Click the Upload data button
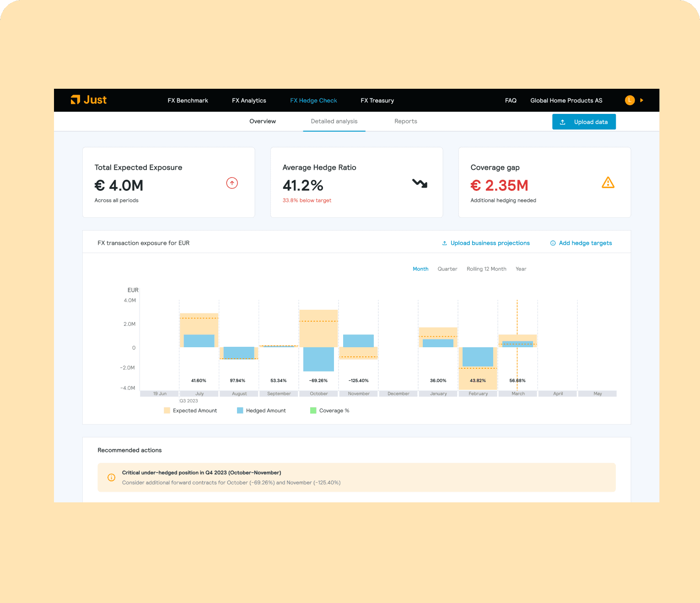This screenshot has height=603, width=700. point(584,122)
